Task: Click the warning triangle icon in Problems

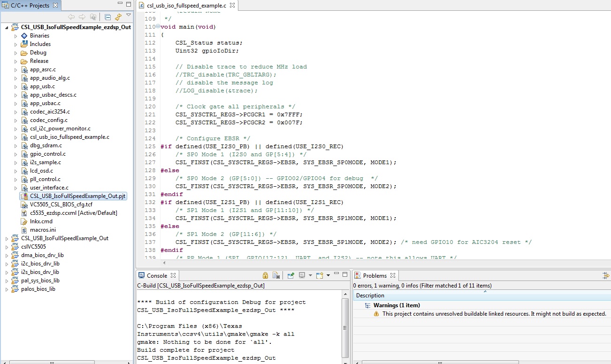Action: pyautogui.click(x=376, y=314)
